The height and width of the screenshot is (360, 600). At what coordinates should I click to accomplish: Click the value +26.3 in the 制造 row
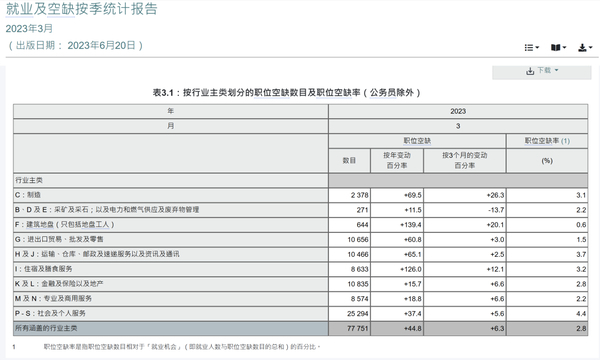tap(495, 195)
